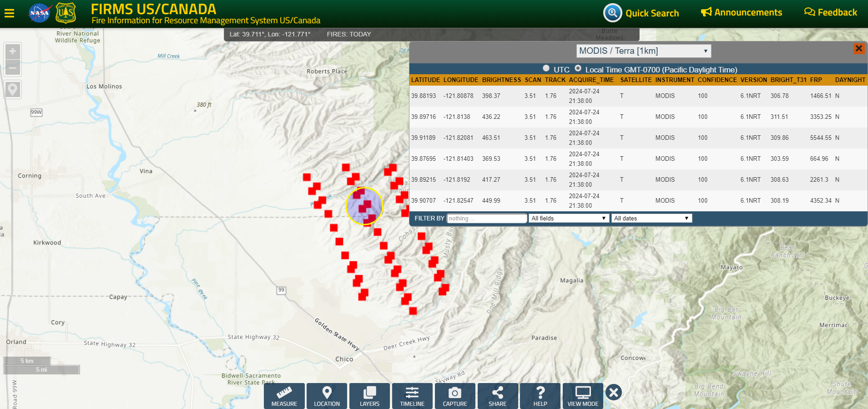Open MODIS / Terra [1km] dropdown
Viewport: 868px width, 409px height.
click(x=644, y=51)
